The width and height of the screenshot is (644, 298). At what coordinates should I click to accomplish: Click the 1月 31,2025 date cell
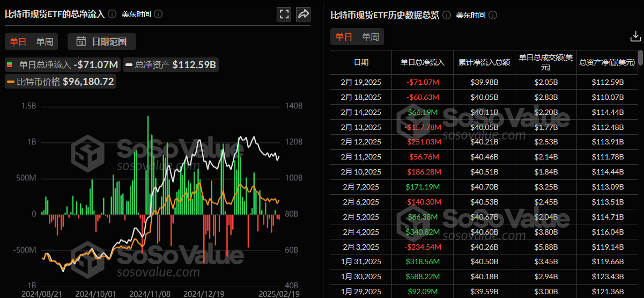tap(361, 261)
